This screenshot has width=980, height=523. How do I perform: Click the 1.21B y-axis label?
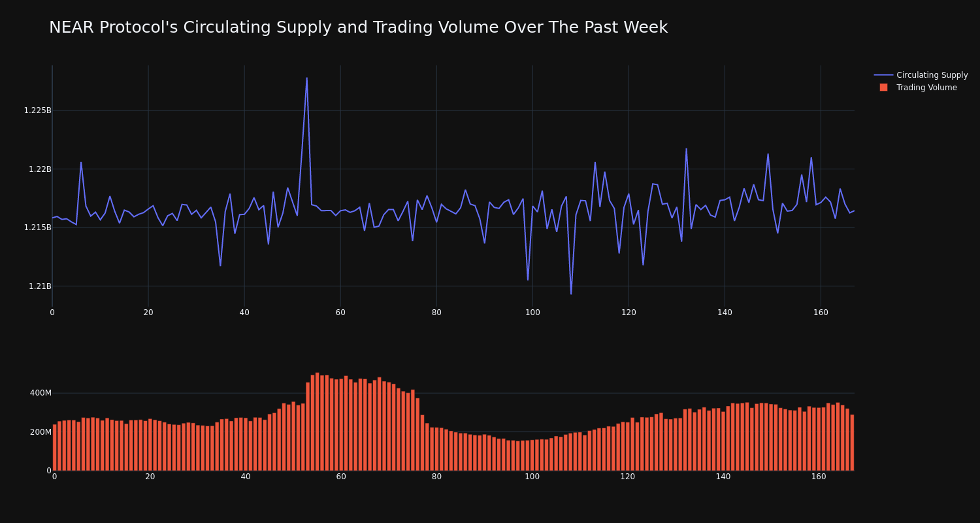(39, 286)
